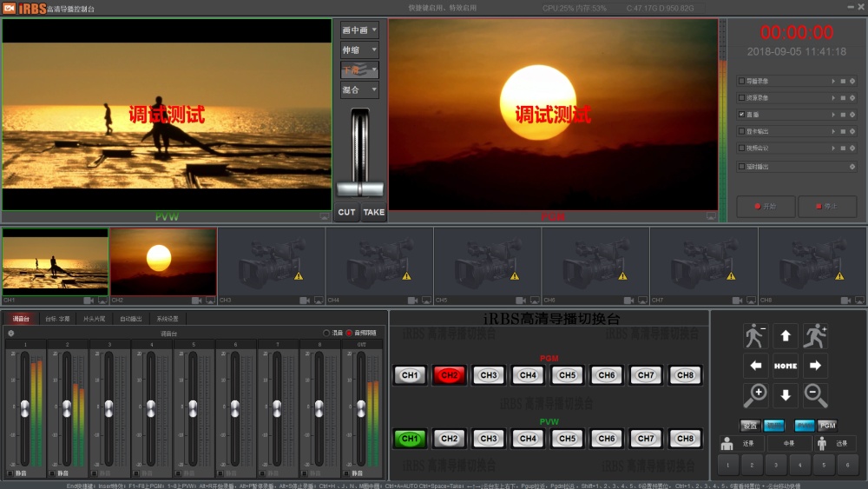Click play arrow icon on 视频会议 row

[x=833, y=149]
